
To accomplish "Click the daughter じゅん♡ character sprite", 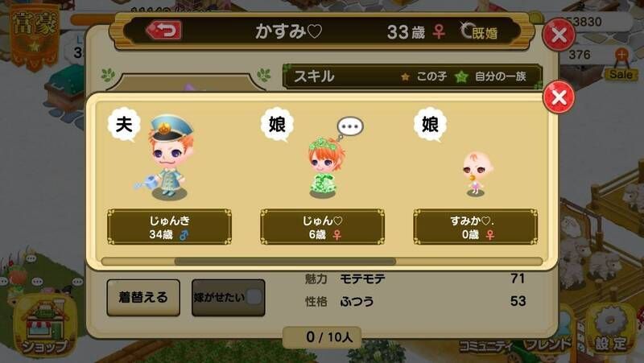I will pyautogui.click(x=326, y=168).
